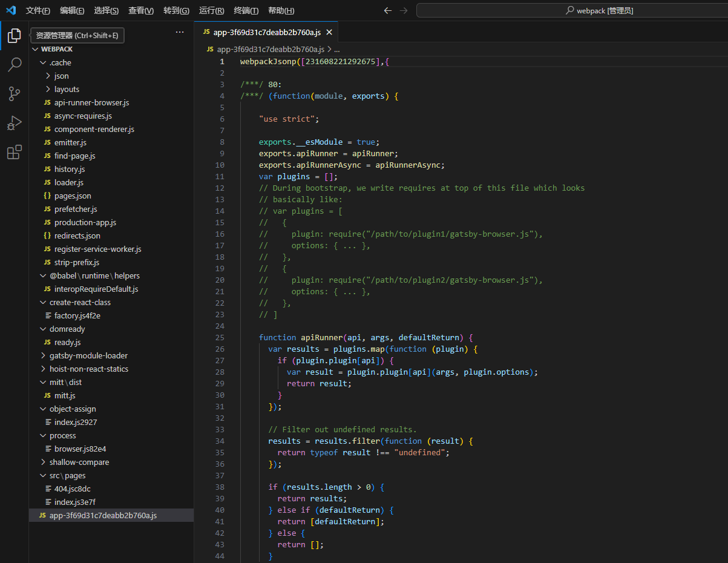
Task: Click the breadcrumb file name app-3f69d31c7deabb2b760a.js
Action: (271, 50)
